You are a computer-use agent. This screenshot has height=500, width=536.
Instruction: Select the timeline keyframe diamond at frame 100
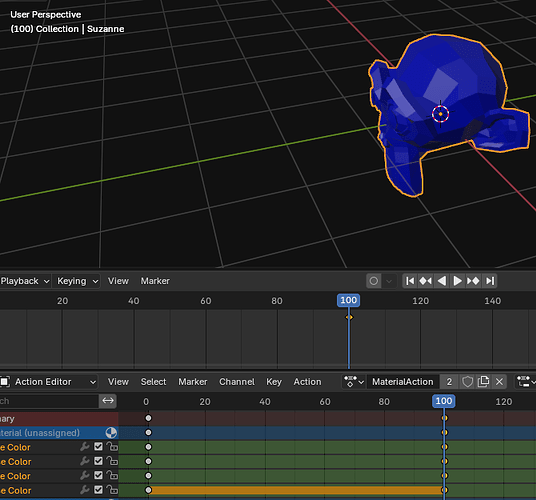[349, 317]
